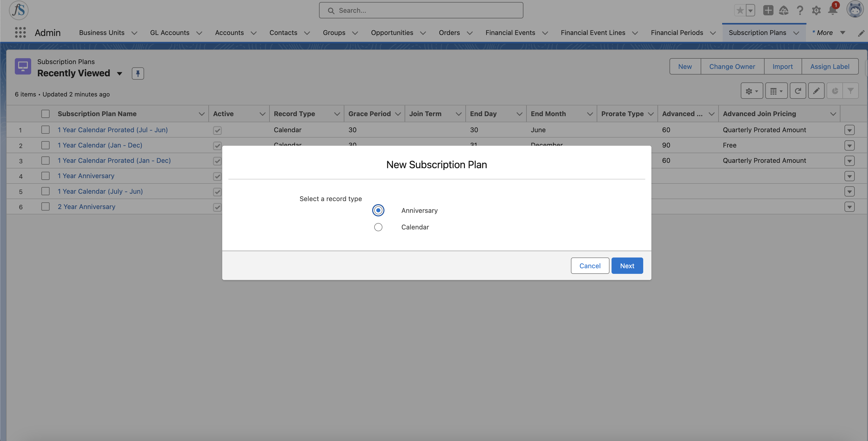Sort by the Grace Period column header
This screenshot has height=441, width=868.
(369, 114)
